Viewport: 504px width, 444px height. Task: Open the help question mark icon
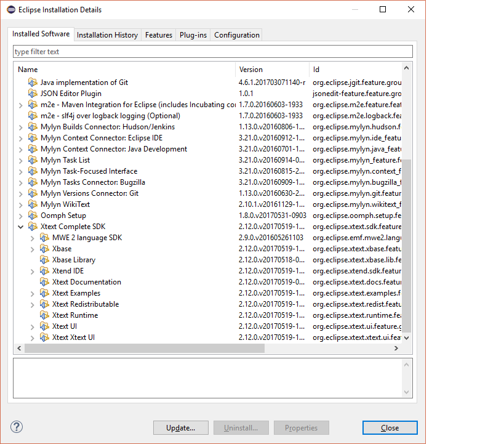17,427
